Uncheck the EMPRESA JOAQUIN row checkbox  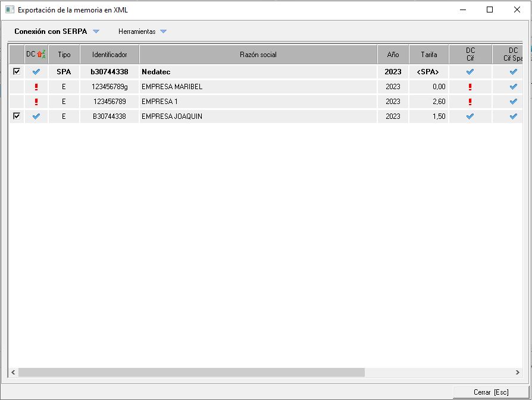pyautogui.click(x=17, y=116)
